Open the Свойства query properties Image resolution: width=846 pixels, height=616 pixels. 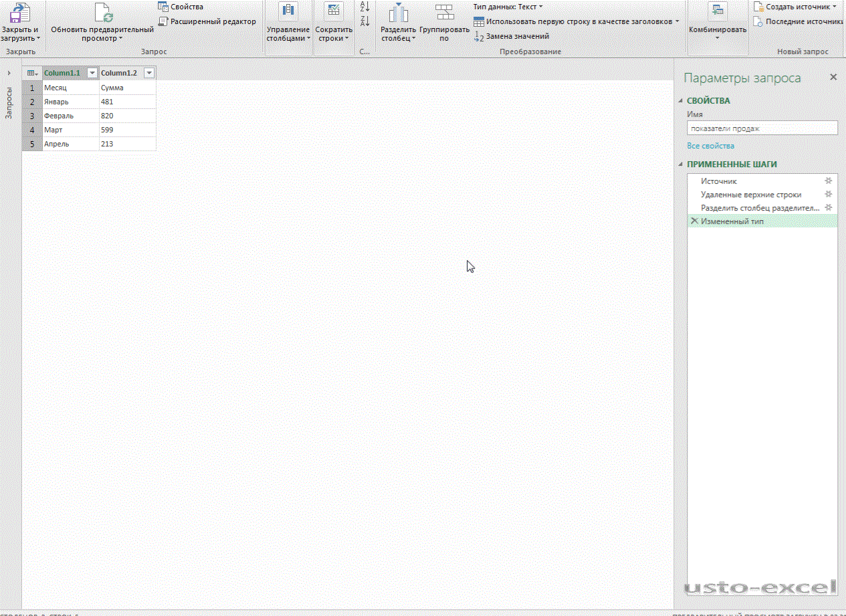pos(181,7)
